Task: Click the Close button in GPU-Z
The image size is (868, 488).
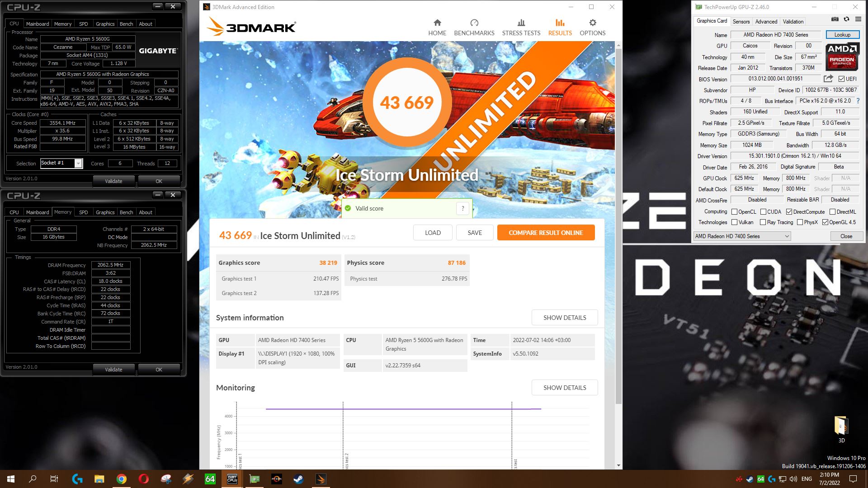Action: (846, 236)
